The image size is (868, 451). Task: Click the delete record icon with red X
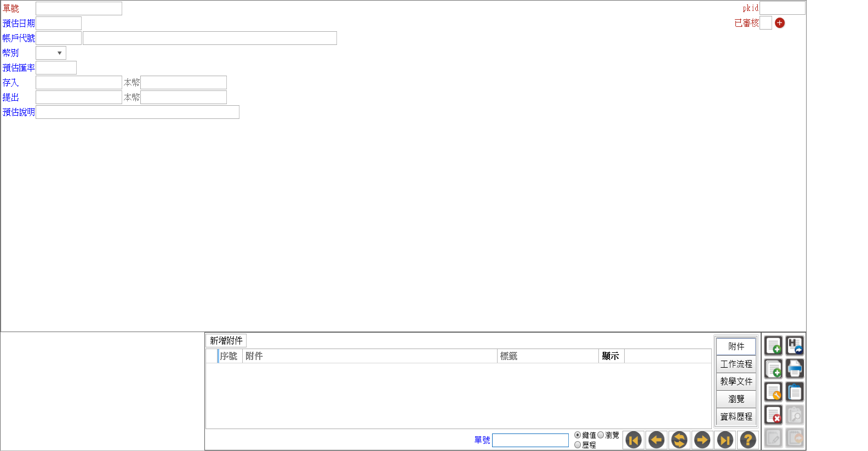coord(773,415)
